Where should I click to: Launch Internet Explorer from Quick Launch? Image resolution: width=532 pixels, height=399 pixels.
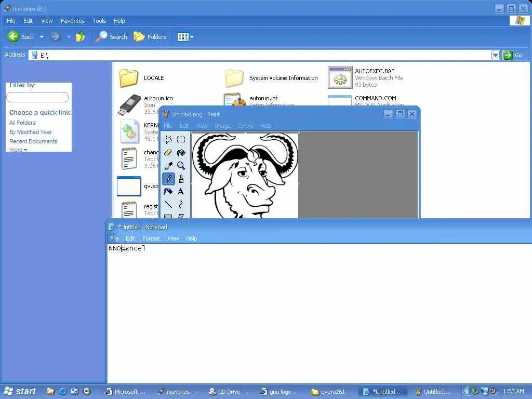click(x=62, y=391)
